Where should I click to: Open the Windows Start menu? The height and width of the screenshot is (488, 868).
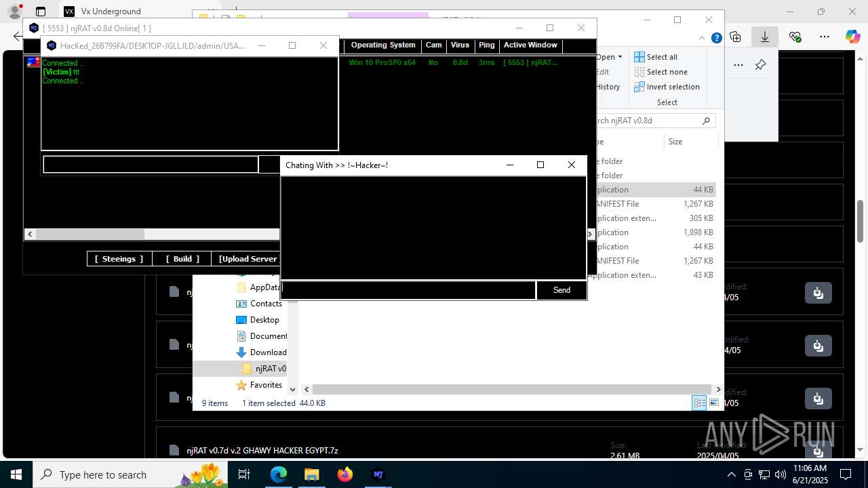pyautogui.click(x=16, y=474)
